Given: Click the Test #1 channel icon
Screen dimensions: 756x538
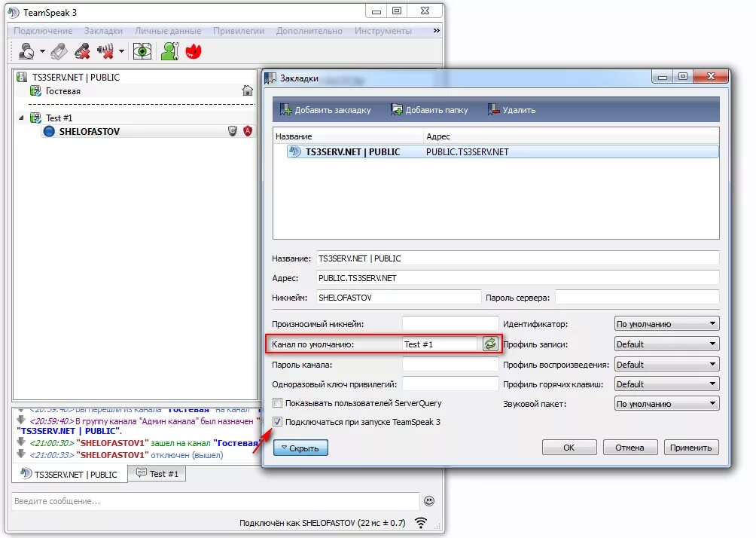Looking at the screenshot, I should (35, 118).
